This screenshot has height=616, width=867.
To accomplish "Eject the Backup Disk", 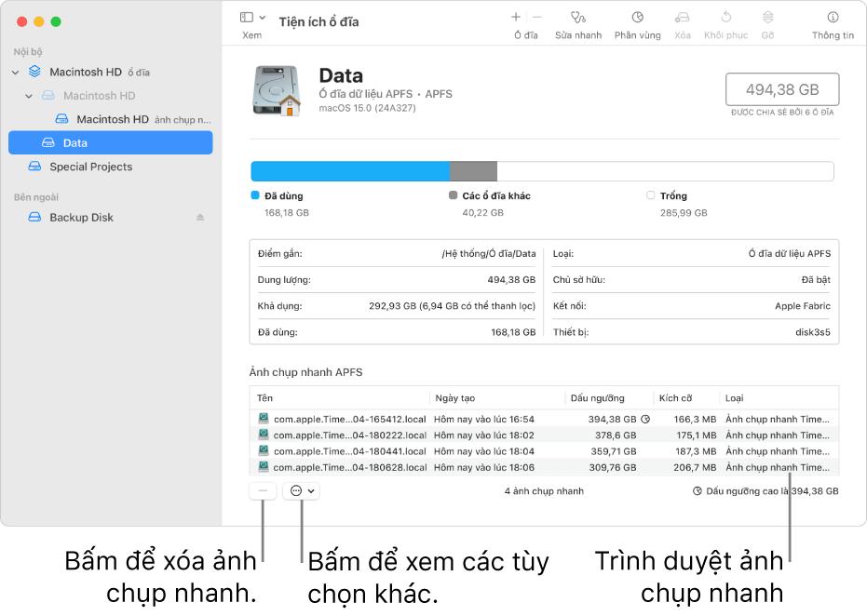I will tap(200, 218).
